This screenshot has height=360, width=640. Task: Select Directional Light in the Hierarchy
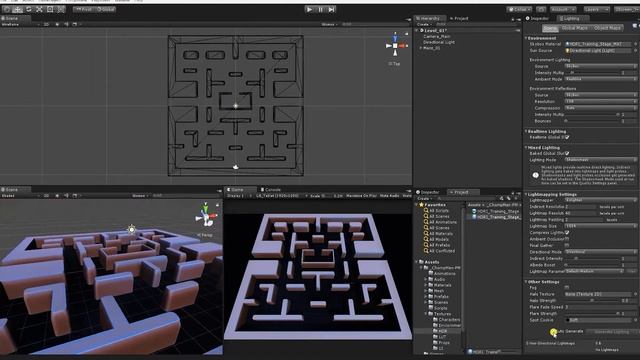(439, 42)
